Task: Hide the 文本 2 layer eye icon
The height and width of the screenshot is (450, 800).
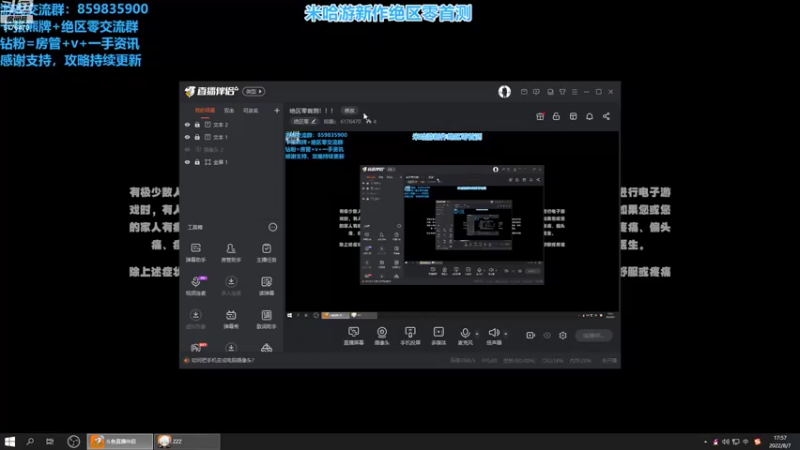Action: coord(187,124)
